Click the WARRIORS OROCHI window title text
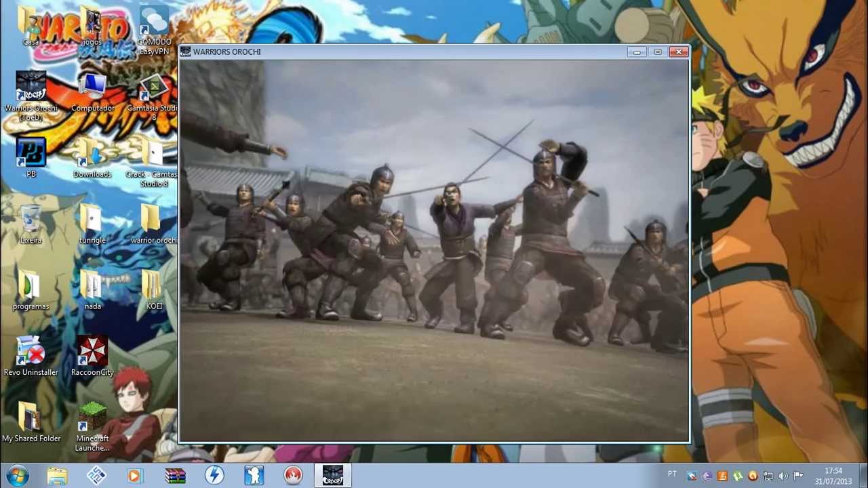Screen dimensions: 868x488 [226, 52]
